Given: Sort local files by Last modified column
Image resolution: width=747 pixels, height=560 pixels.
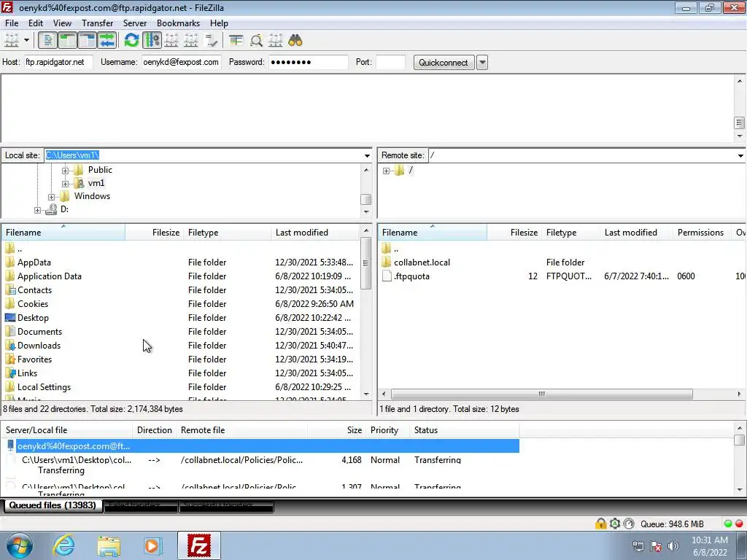Looking at the screenshot, I should [x=314, y=233].
